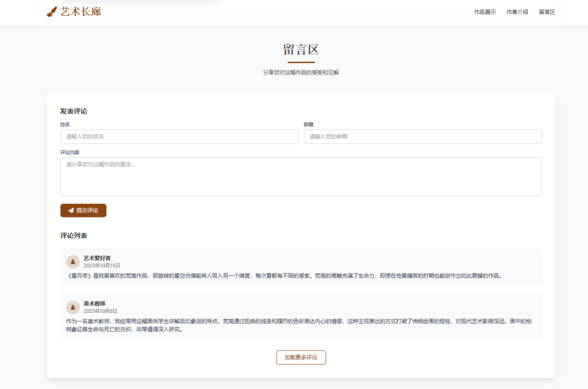Click the paper plane icon on 提交评论 button
The width and height of the screenshot is (588, 389).
pos(70,210)
